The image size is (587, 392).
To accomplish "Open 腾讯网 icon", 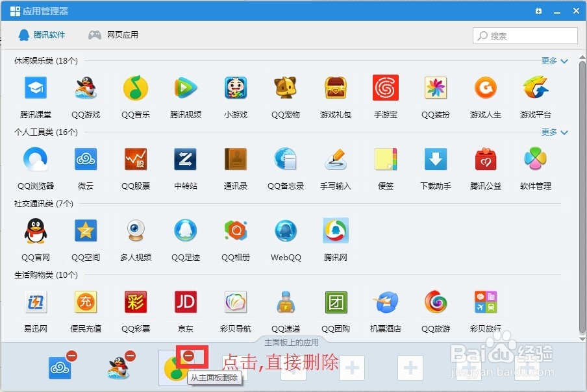I will coord(336,230).
